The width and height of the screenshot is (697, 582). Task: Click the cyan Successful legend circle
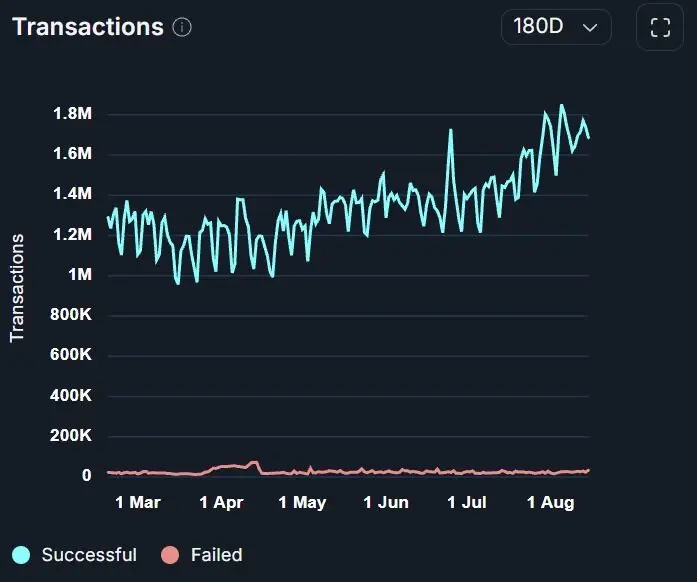pyautogui.click(x=21, y=555)
